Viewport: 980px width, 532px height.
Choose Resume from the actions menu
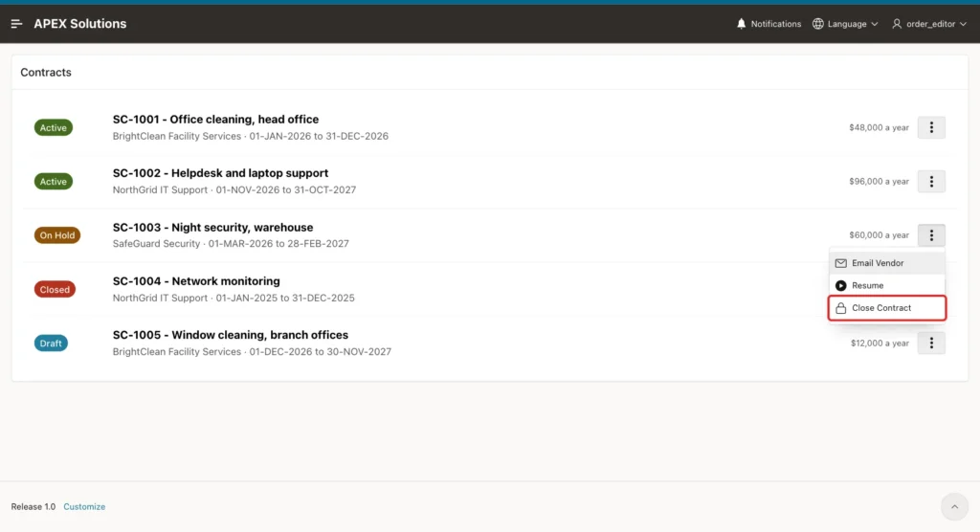[x=887, y=286]
